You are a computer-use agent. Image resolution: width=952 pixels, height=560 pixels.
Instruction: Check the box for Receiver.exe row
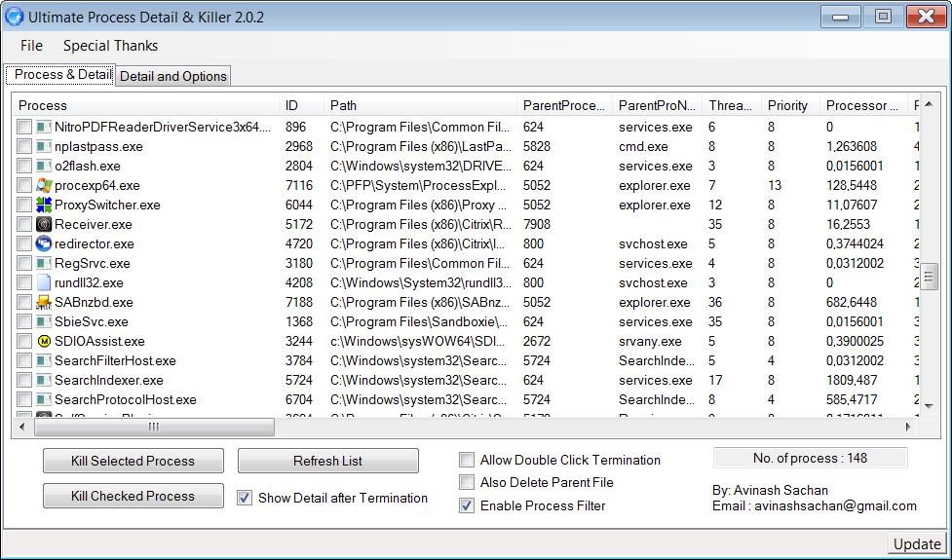(24, 224)
